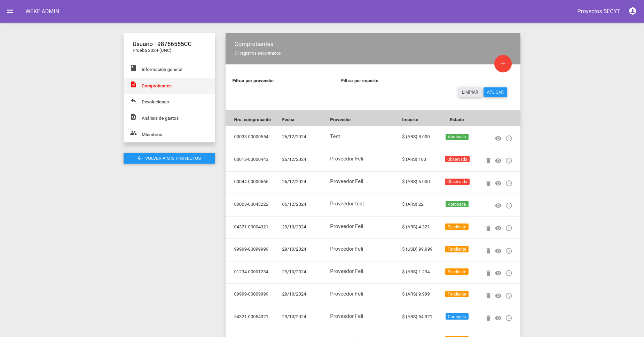Click the Devoluciones reply arrow icon
Screen dimensions: 644x337
pos(133,101)
